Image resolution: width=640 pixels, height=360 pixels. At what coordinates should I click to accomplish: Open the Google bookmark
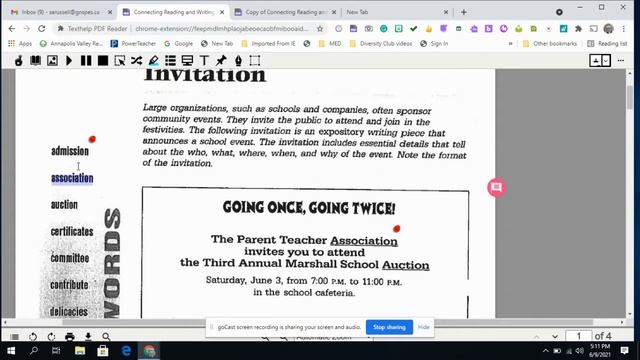point(178,43)
